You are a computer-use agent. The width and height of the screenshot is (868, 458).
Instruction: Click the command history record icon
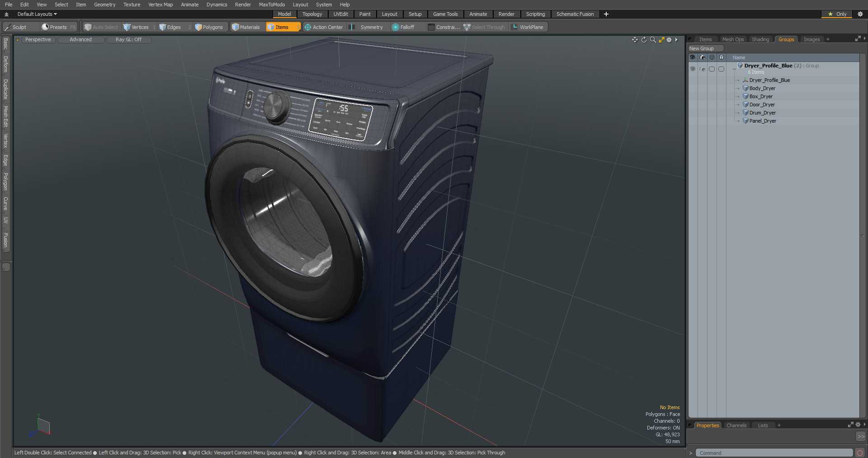[860, 453]
